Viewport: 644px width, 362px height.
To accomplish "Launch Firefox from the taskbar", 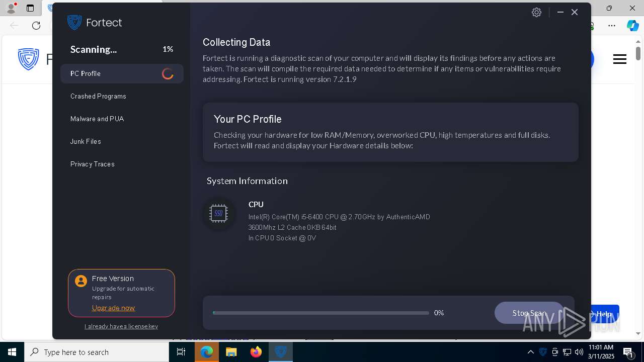I will pos(256,352).
